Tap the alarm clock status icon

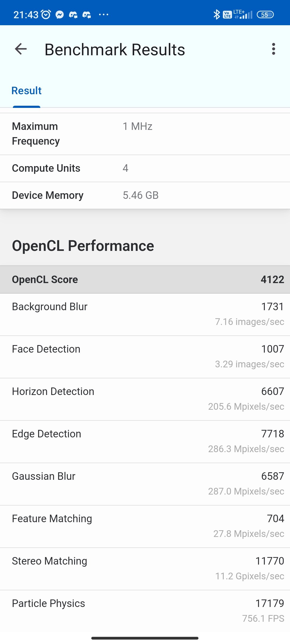click(46, 14)
